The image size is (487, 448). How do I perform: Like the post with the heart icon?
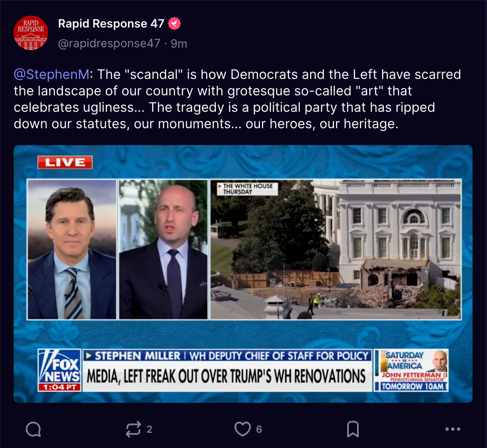[x=243, y=429]
